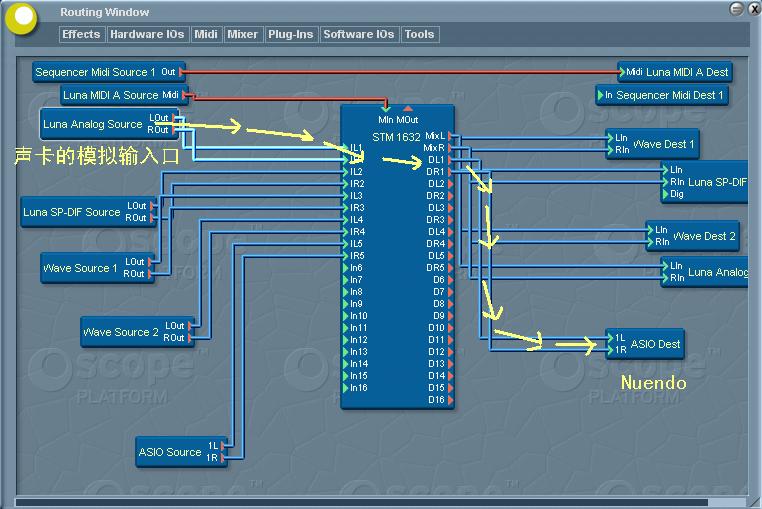Viewport: 762px width, 509px height.
Task: Click D16 output port on STM 1632
Action: tap(450, 400)
